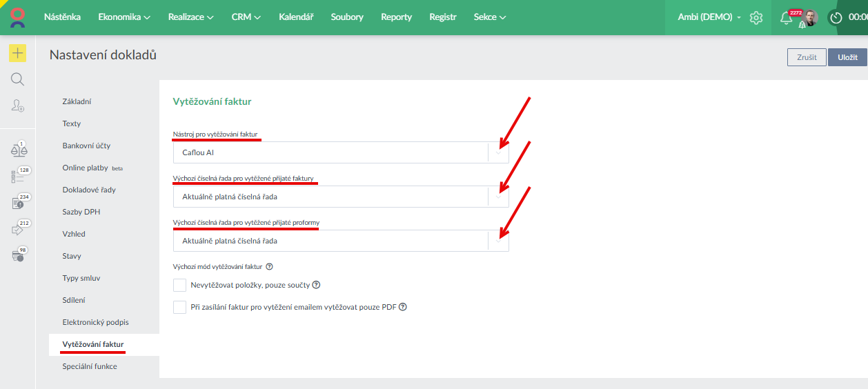
Task: Expand the default series dropdown for 'přijaté faktury'
Action: coord(341,197)
